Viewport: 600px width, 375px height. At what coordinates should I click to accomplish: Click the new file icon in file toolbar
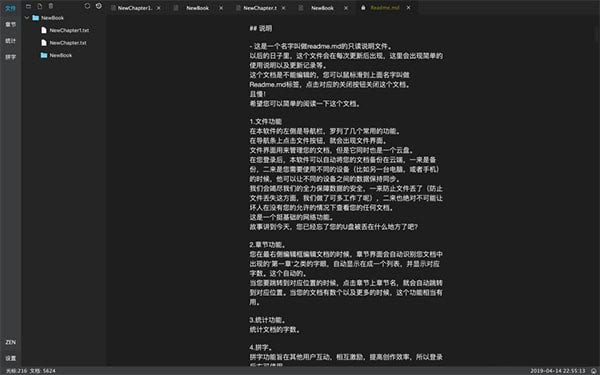(40, 6)
